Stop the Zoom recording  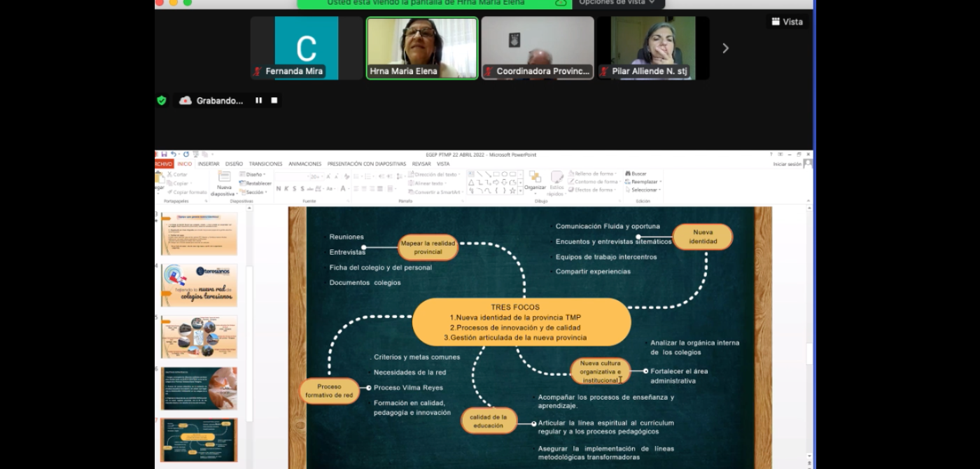[274, 101]
